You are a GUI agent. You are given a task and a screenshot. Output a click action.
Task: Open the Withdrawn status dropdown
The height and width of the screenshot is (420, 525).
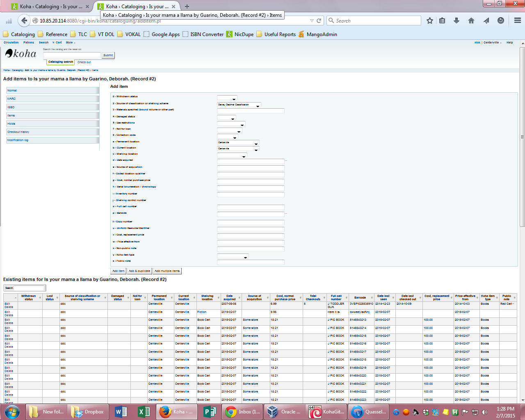tap(227, 98)
